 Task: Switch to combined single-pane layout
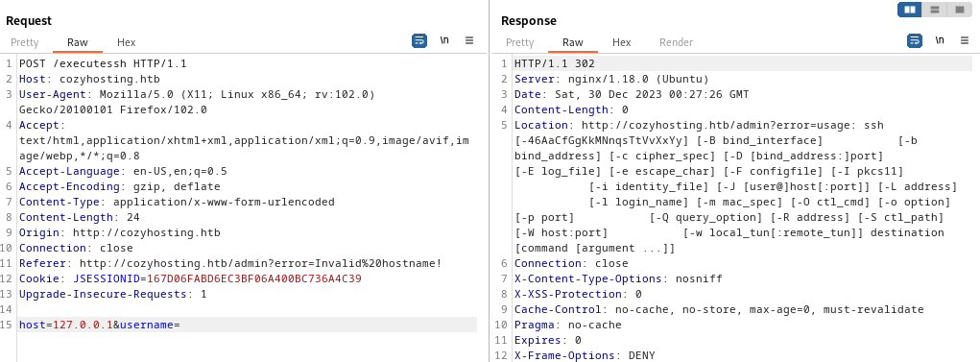tap(959, 10)
